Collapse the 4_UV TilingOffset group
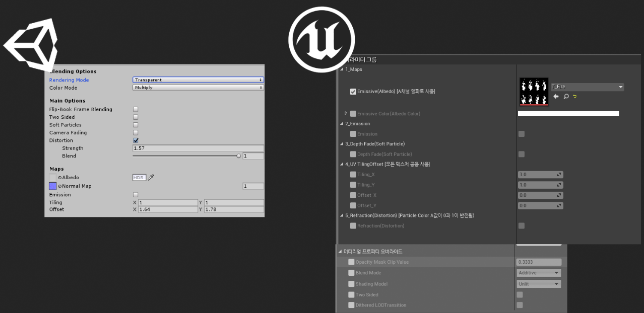The image size is (644, 313). 342,165
